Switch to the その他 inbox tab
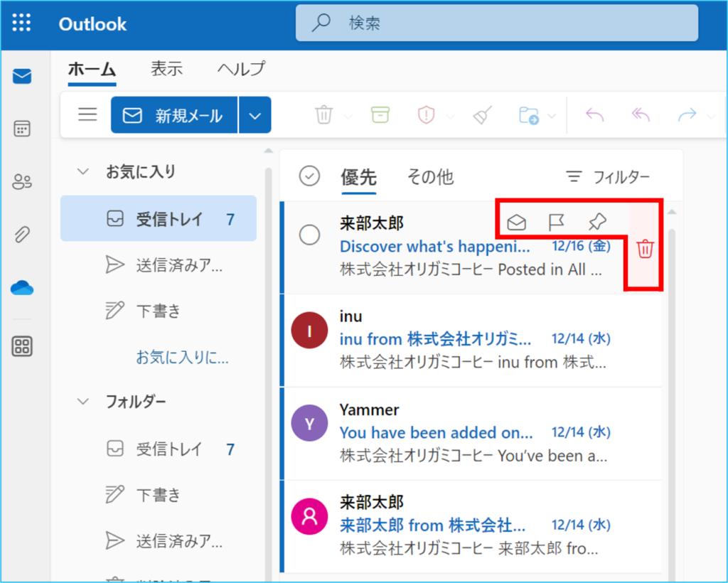728x583 pixels. point(429,177)
